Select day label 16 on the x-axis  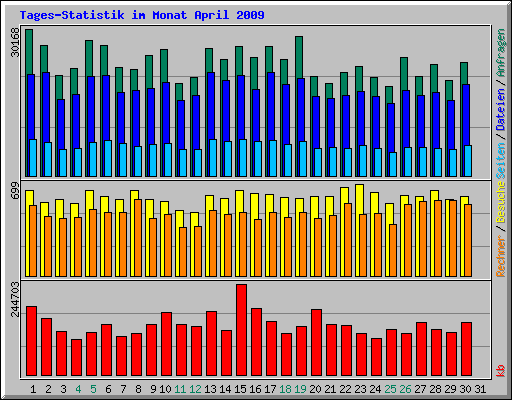(255, 389)
